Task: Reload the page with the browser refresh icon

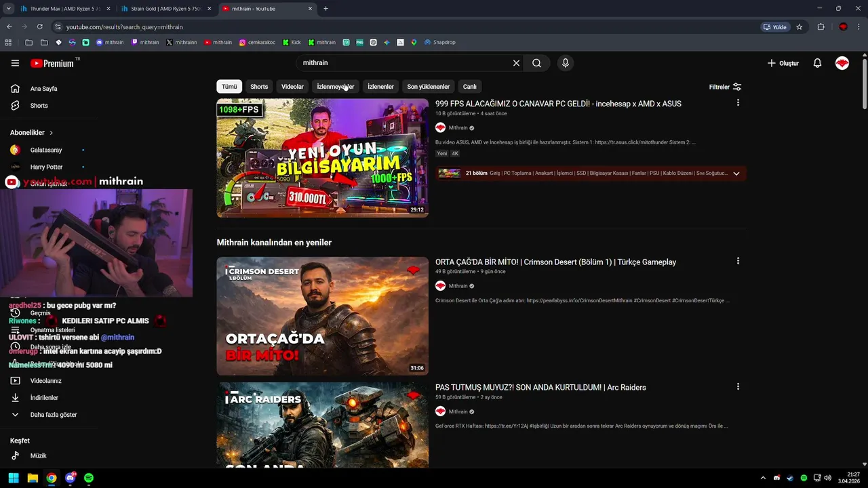Action: tap(40, 26)
